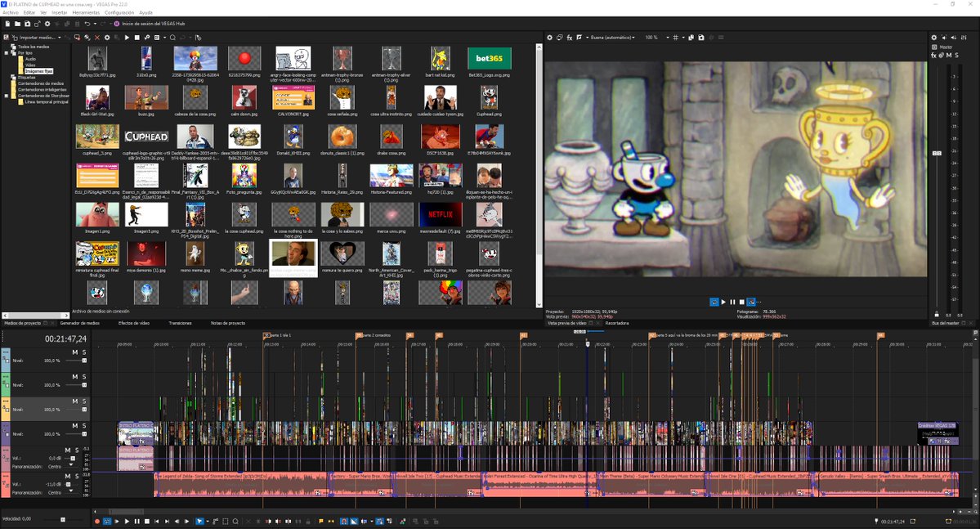Open video output FX in the preview toolbar
This screenshot has width=980, height=529.
[570, 38]
